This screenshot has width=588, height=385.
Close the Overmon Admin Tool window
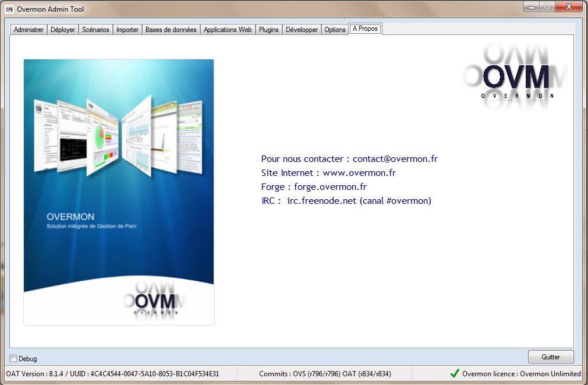coord(569,7)
